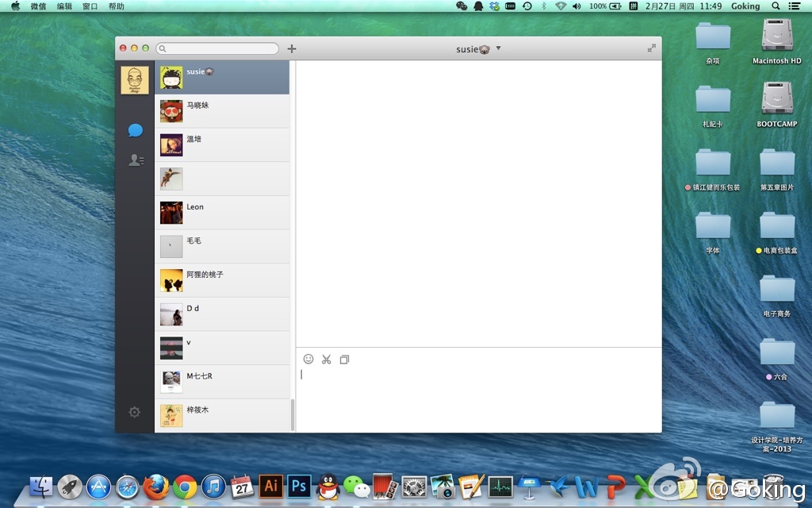812x508 pixels.
Task: Open the input method icon in menu bar
Action: 633,6
